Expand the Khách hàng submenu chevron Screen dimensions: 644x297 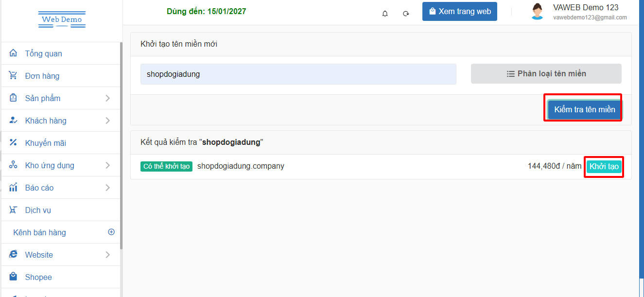107,121
